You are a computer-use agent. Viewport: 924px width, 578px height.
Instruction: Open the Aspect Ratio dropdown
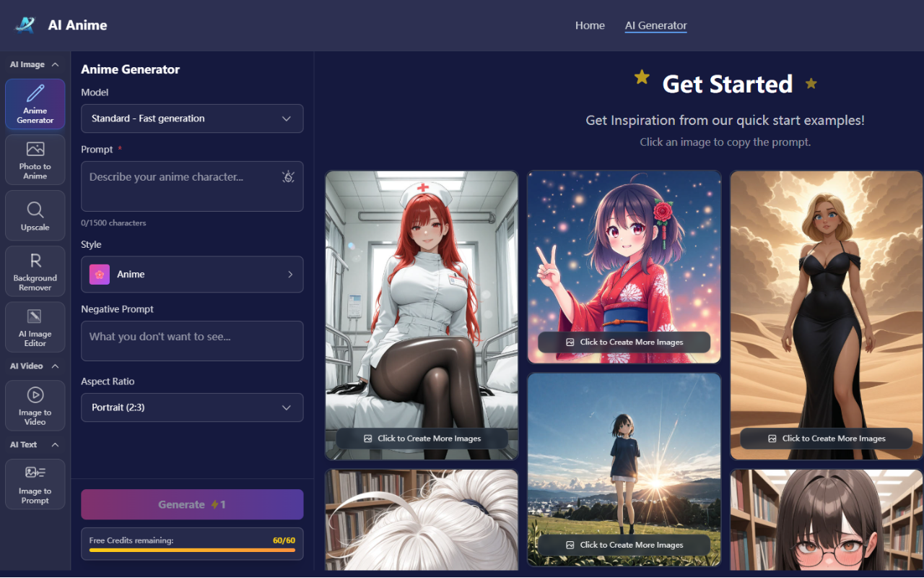tap(191, 407)
